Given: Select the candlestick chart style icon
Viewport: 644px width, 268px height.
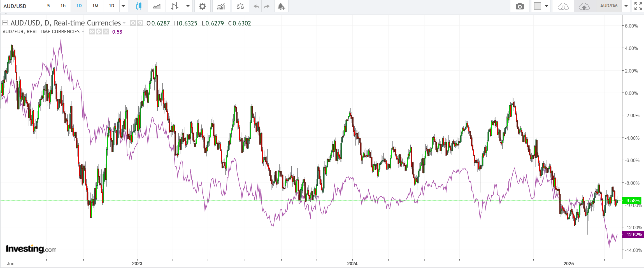Looking at the screenshot, I should coord(139,6).
